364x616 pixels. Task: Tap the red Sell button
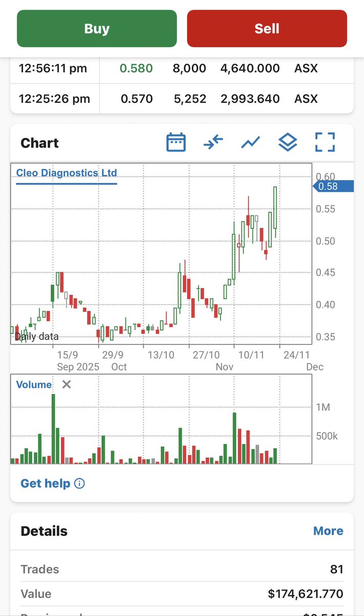267,29
